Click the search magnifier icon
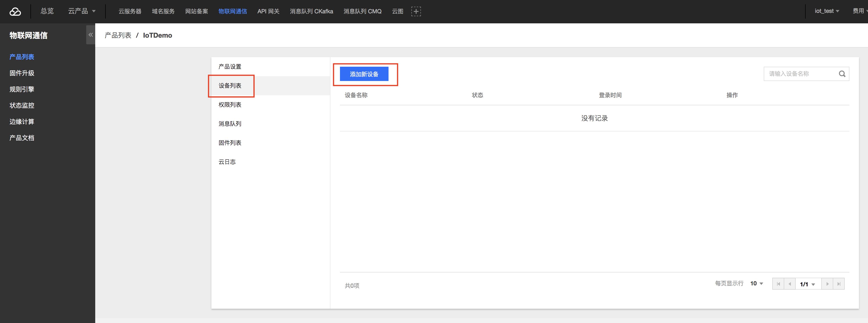This screenshot has height=323, width=868. (842, 74)
